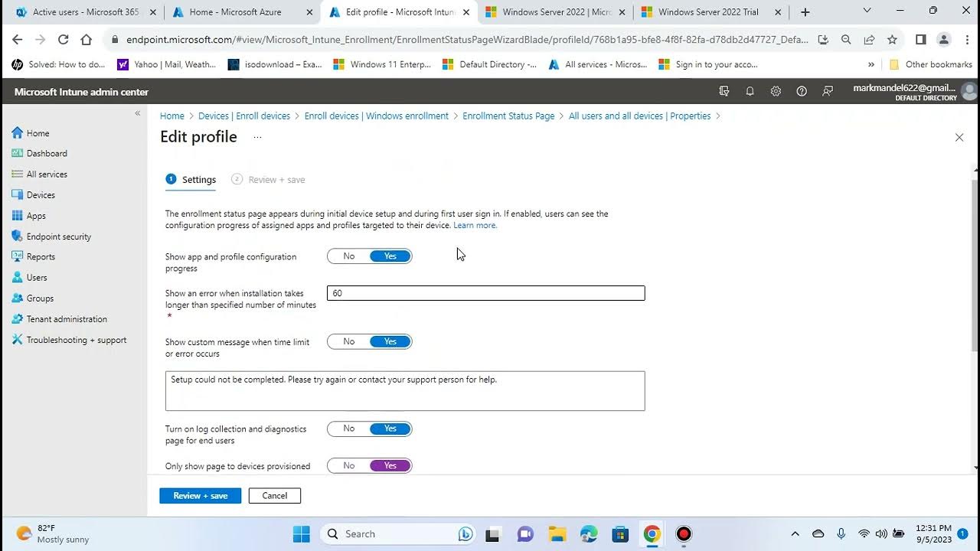980x551 pixels.
Task: Open the portal settings gear icon
Action: click(776, 91)
